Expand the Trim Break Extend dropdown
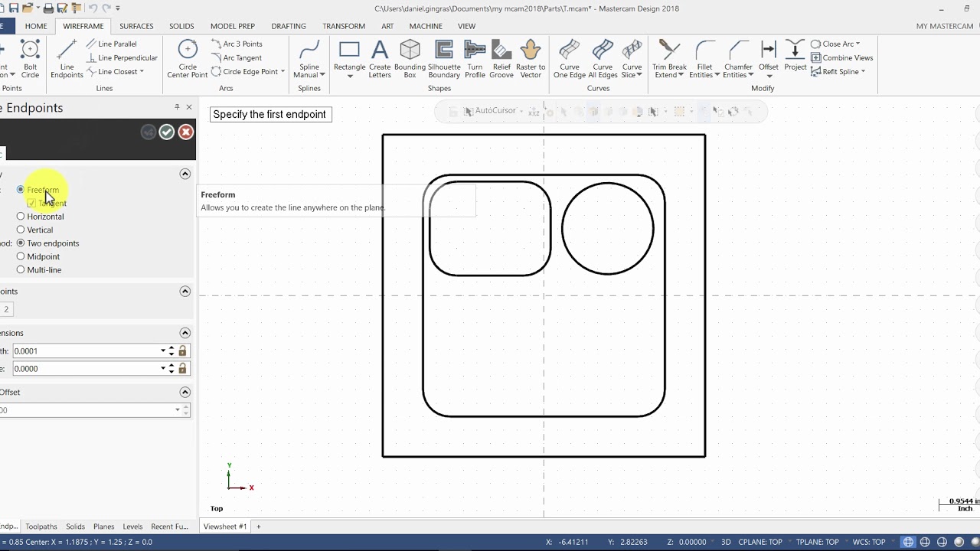 coord(681,75)
